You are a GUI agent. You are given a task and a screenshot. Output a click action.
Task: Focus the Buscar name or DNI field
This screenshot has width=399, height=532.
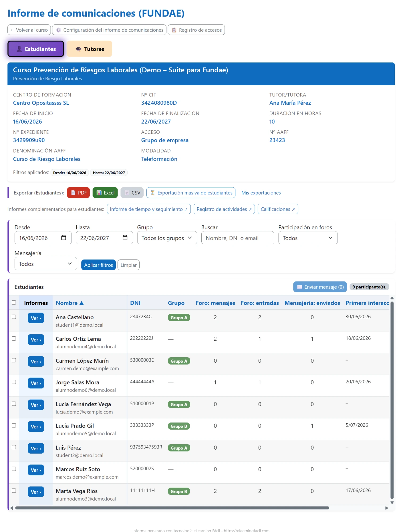coord(238,238)
